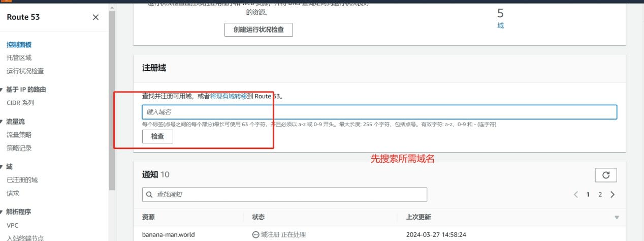Click the refresh notifications icon
Image resolution: width=644 pixels, height=241 pixels.
click(x=605, y=175)
